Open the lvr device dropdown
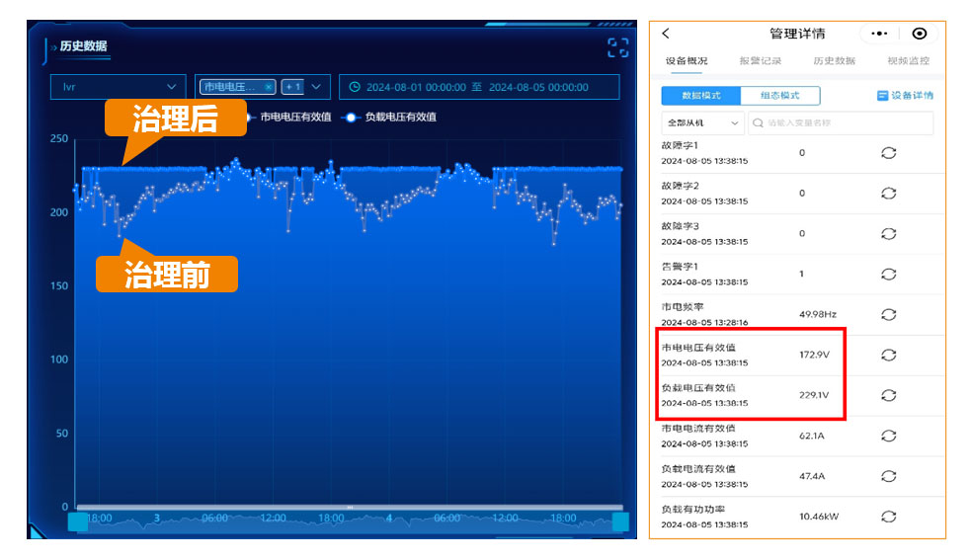 click(x=117, y=87)
